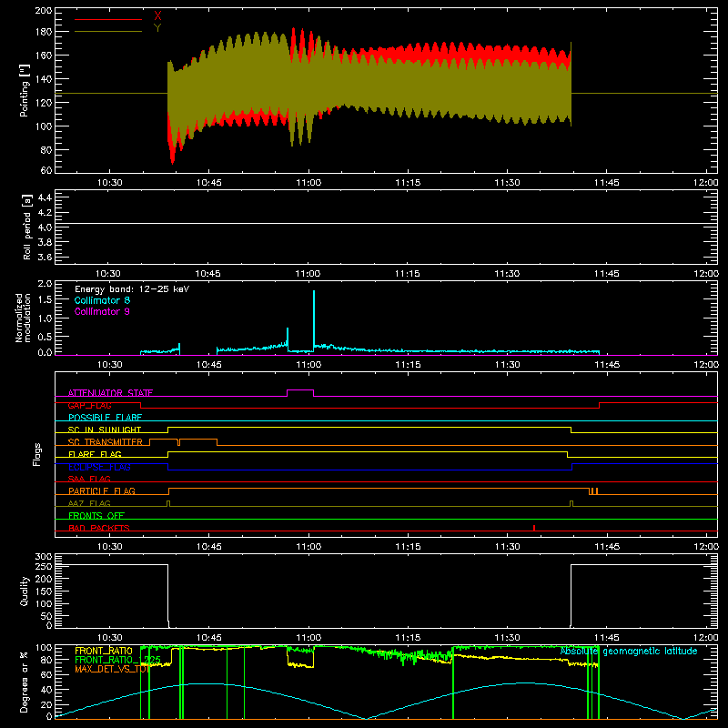This screenshot has width=728, height=728.
Task: Select the Collimator 8 legend entry
Action: click(x=102, y=300)
